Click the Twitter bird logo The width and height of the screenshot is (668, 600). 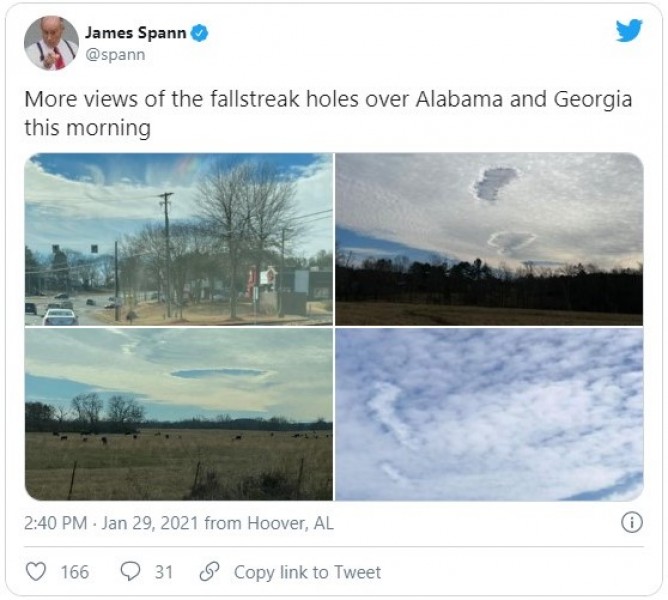tap(629, 31)
